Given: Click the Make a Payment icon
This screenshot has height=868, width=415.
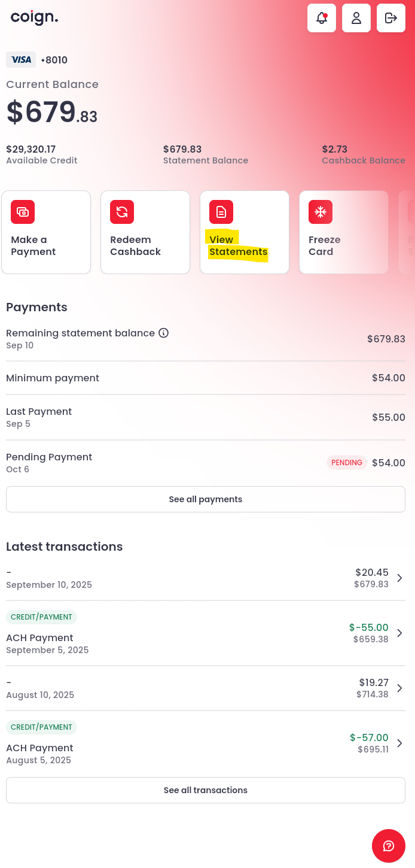Looking at the screenshot, I should tap(23, 212).
